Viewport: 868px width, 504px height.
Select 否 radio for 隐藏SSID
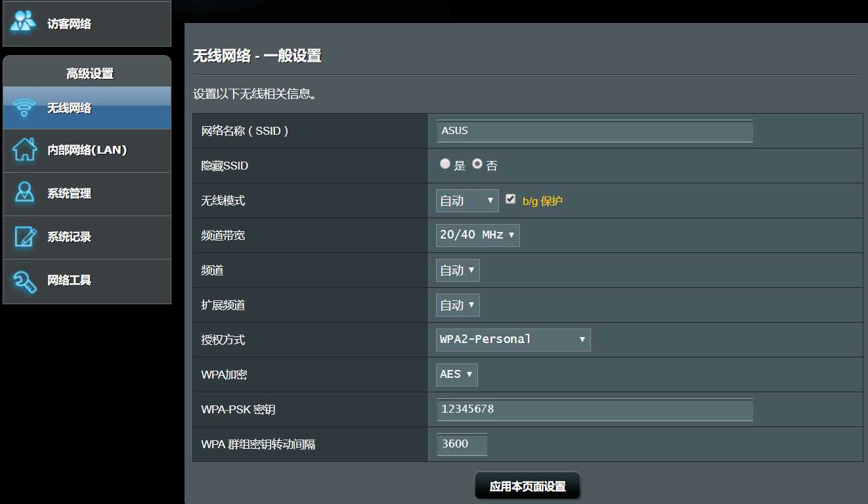point(477,164)
